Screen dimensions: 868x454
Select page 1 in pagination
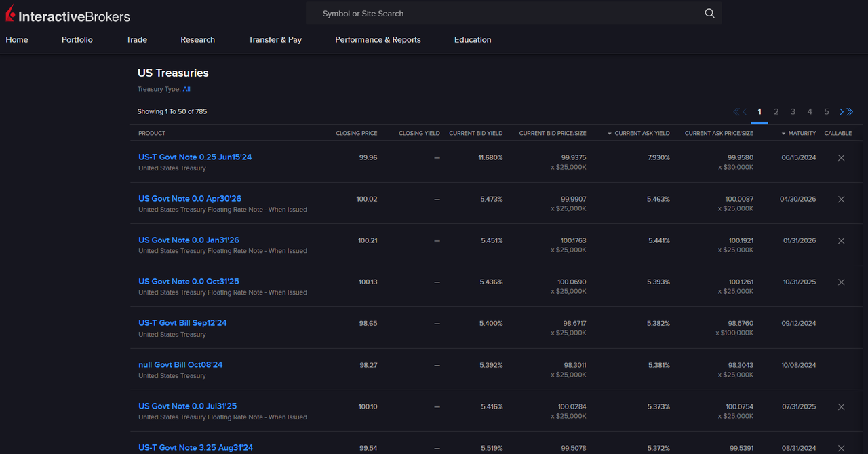[759, 112]
